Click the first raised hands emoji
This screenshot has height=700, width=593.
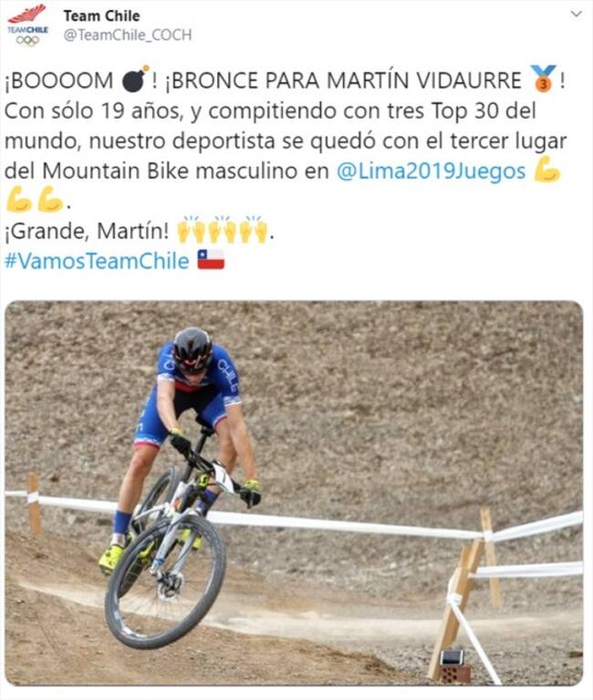click(x=191, y=229)
